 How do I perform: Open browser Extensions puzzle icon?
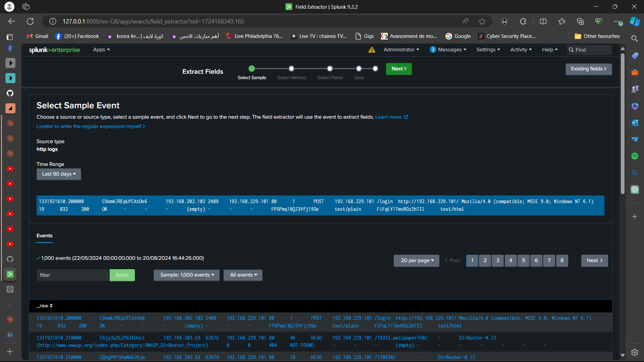click(523, 21)
